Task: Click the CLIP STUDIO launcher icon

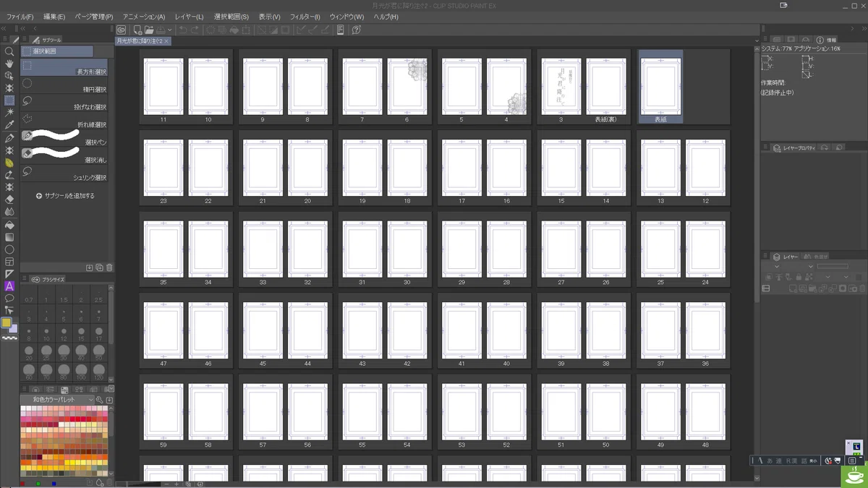Action: 121,30
